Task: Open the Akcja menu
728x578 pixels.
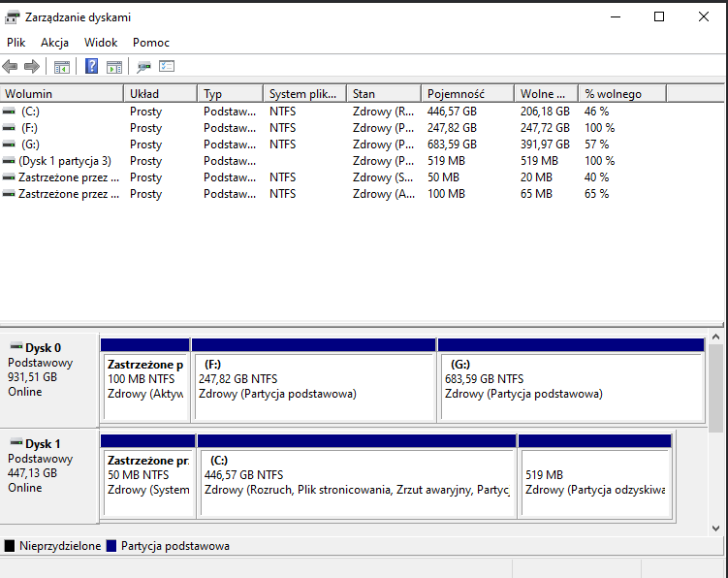Action: 54,43
